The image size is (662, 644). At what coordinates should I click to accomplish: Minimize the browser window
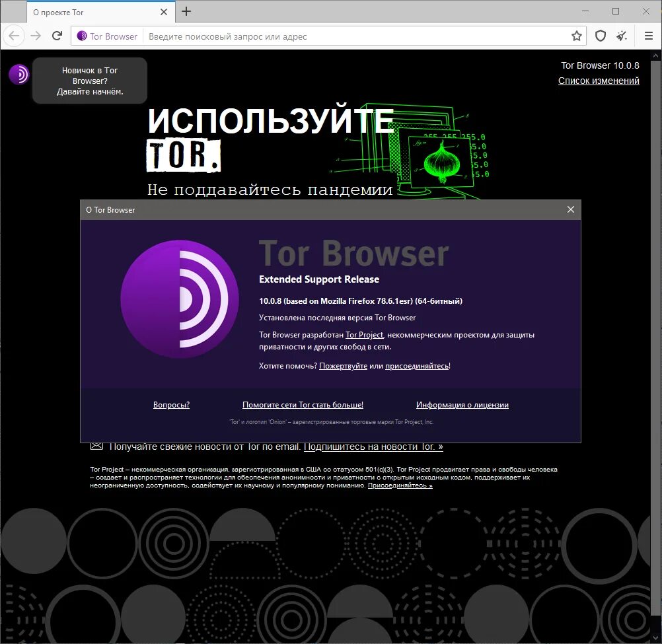[x=585, y=11]
